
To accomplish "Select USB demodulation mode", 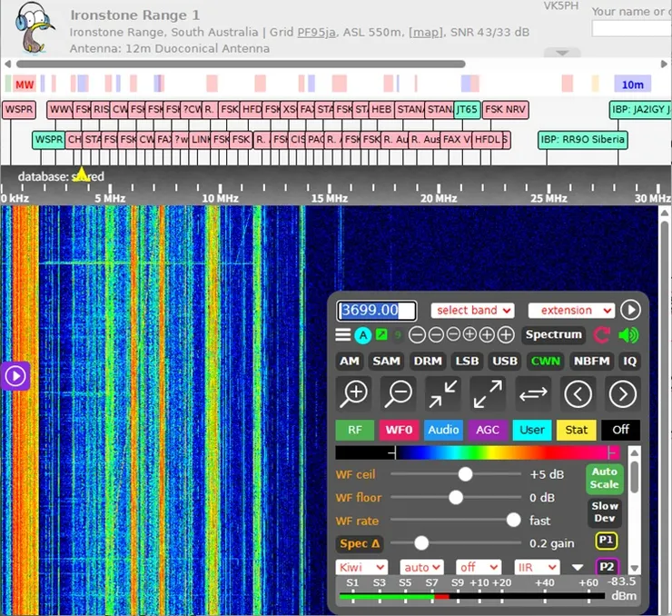I will [x=504, y=361].
